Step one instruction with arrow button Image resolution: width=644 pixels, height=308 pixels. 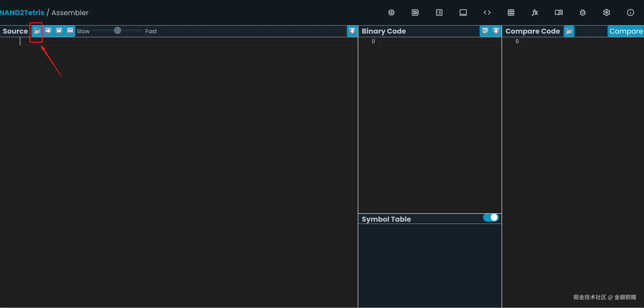click(x=48, y=31)
